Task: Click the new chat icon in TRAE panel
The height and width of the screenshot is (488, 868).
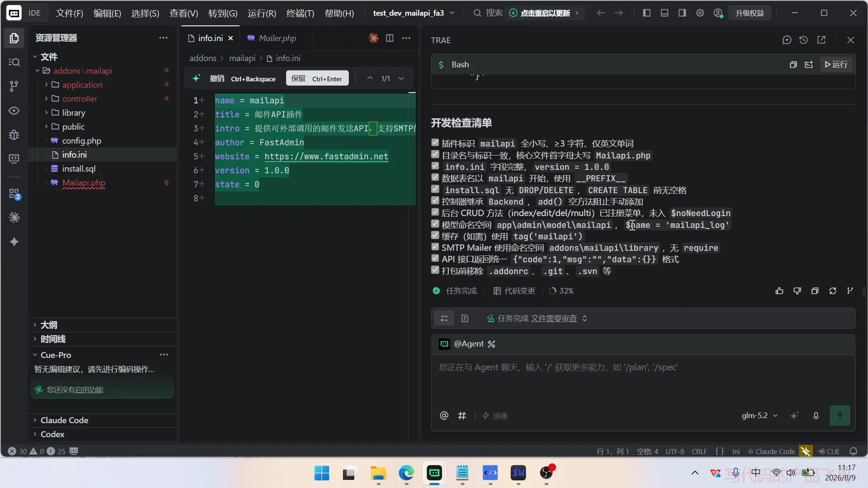Action: (787, 40)
